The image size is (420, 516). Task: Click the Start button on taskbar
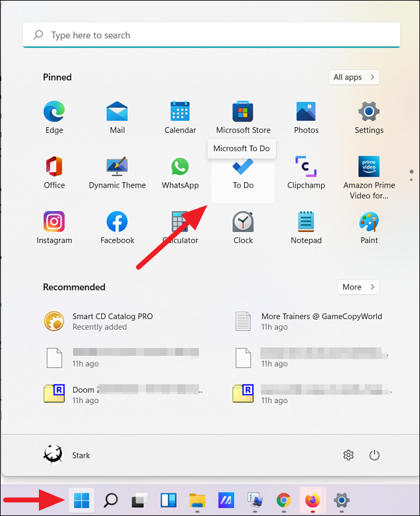[82, 500]
